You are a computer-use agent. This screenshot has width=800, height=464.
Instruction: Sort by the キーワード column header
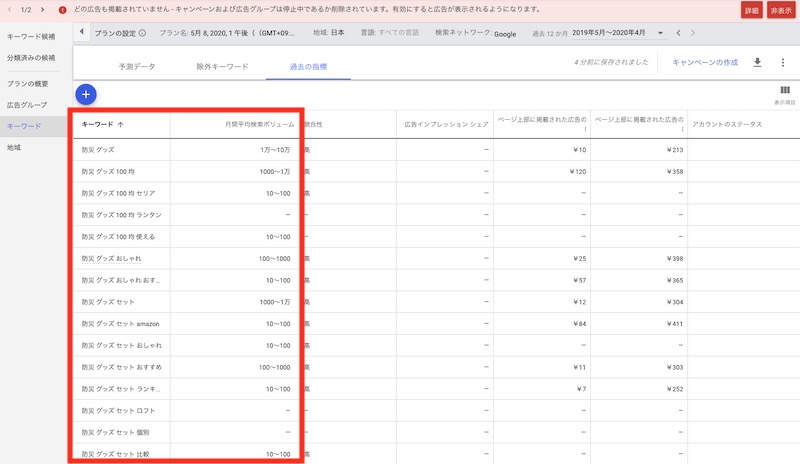[x=102, y=124]
